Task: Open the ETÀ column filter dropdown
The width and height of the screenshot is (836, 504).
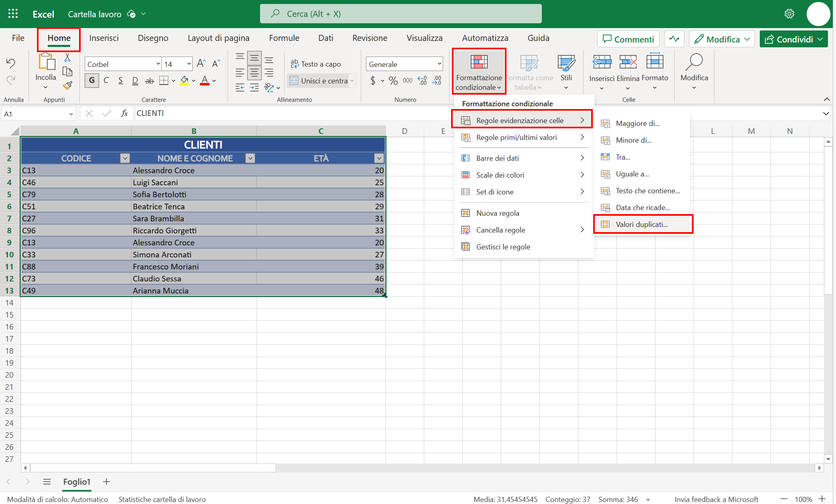Action: pos(378,158)
